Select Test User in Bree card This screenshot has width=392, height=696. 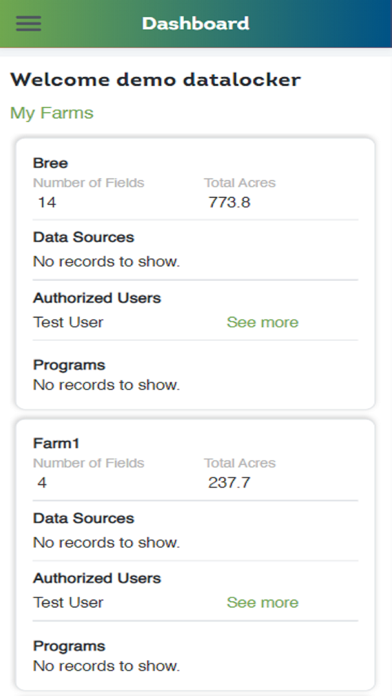[68, 322]
